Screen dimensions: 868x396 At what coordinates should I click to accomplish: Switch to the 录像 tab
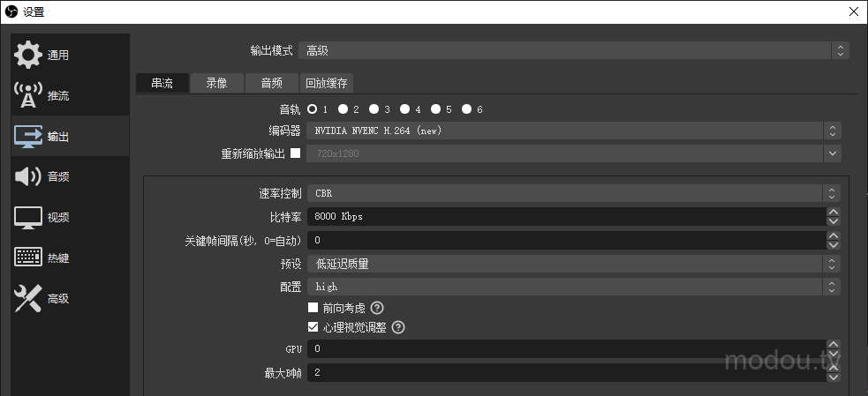pos(216,83)
